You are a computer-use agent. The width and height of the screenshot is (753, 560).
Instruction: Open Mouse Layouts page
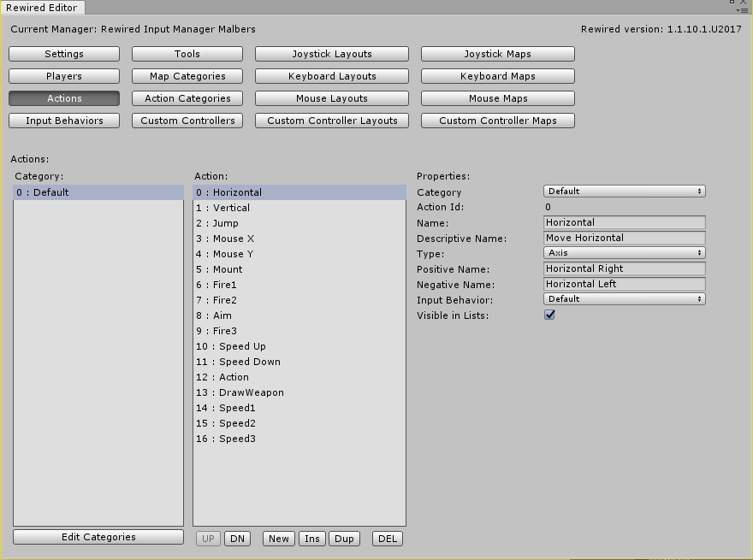[332, 98]
